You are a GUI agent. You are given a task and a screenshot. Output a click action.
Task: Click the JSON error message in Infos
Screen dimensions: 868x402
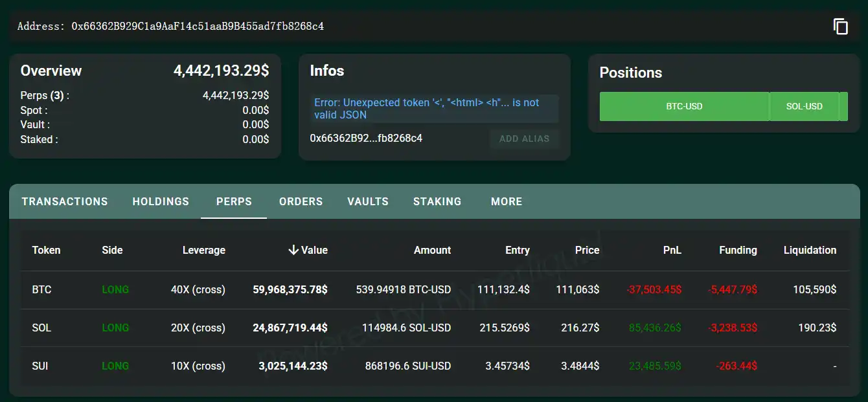435,109
